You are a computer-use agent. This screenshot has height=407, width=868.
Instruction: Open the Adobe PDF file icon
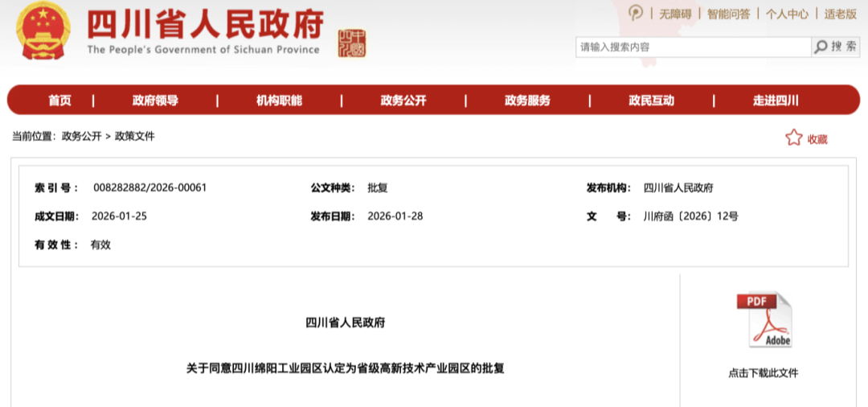(764, 320)
